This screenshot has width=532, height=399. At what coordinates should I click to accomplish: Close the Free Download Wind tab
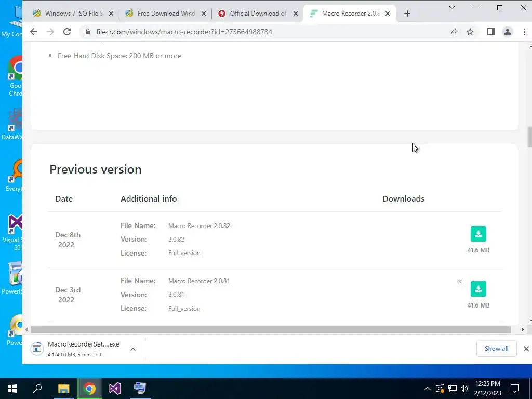203,14
